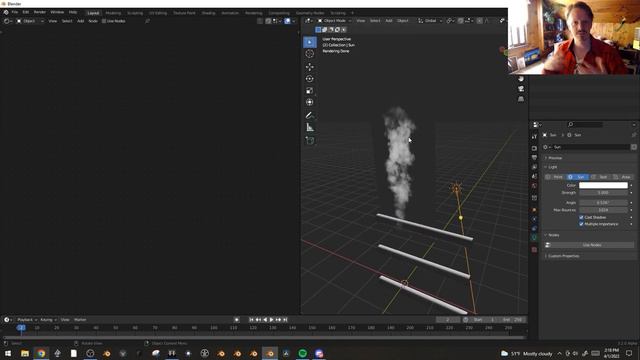Screen dimensions: 640x360
Task: Switch to the Layout workspace tab
Action: (x=93, y=13)
